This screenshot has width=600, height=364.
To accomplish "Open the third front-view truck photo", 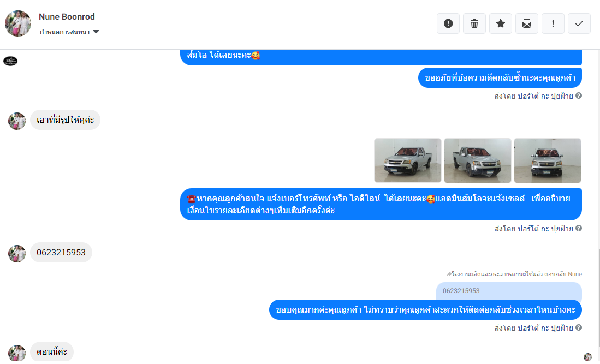I will (x=548, y=160).
